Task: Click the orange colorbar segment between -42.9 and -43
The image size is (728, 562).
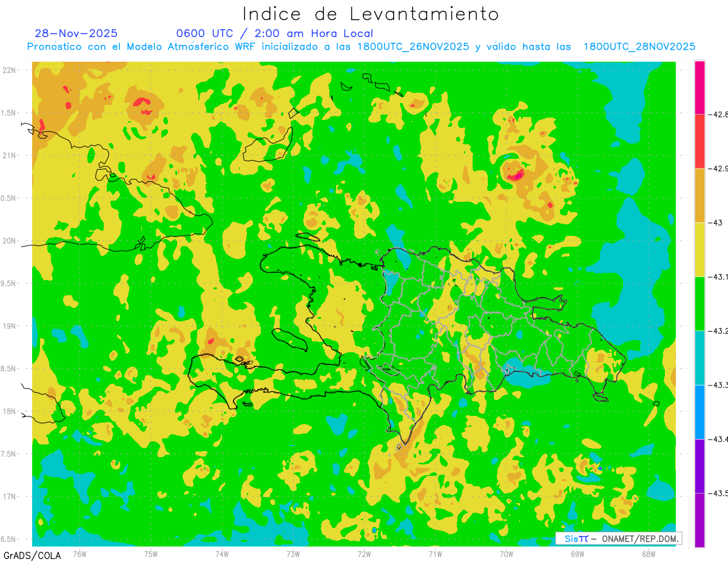Action: 699,195
